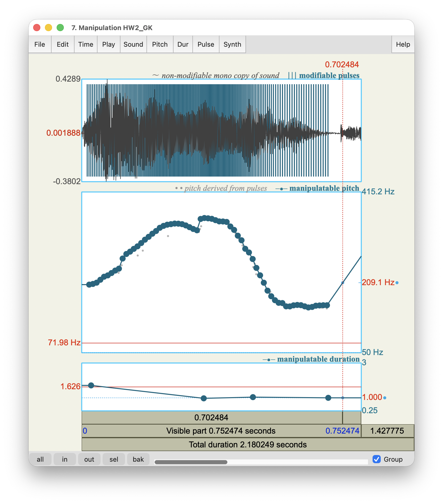Toggle the Group checkbox
This screenshot has height=504, width=443.
coord(377,459)
